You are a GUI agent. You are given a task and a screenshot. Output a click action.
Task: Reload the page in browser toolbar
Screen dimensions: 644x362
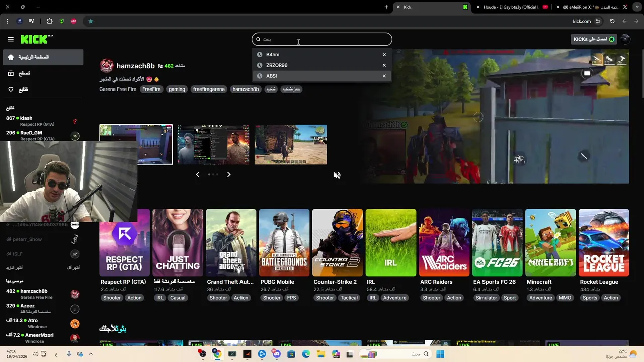(x=612, y=21)
